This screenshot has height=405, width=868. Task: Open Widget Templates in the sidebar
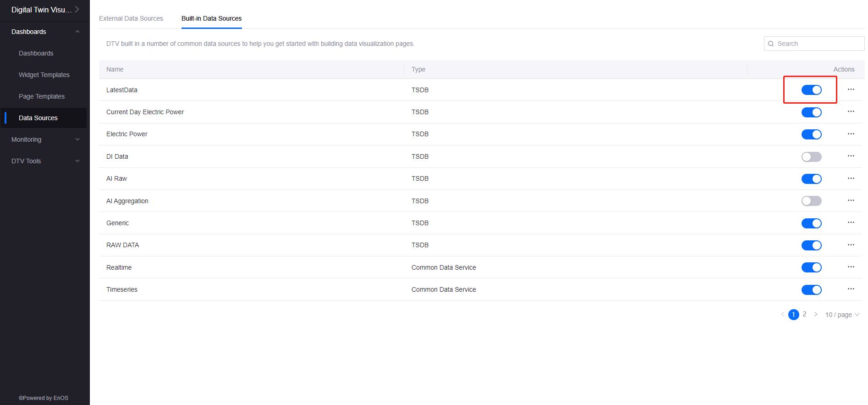[44, 75]
